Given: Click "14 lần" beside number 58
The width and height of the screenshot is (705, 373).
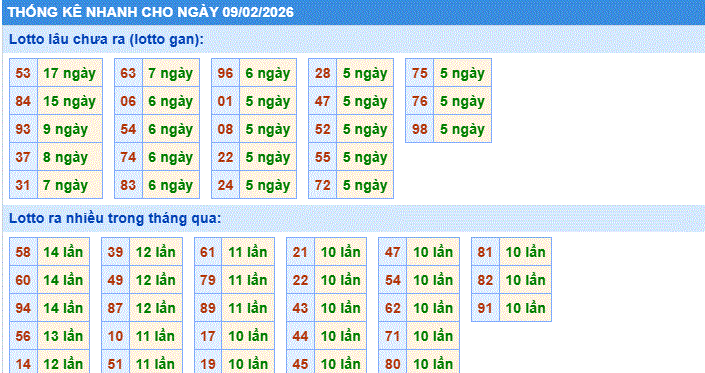Looking at the screenshot, I should click(63, 252).
